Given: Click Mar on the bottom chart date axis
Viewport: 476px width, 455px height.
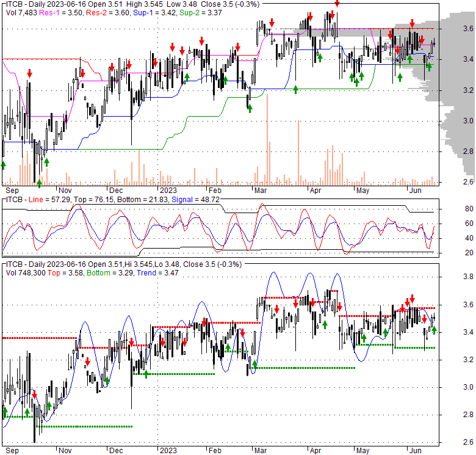Looking at the screenshot, I should pos(261,451).
